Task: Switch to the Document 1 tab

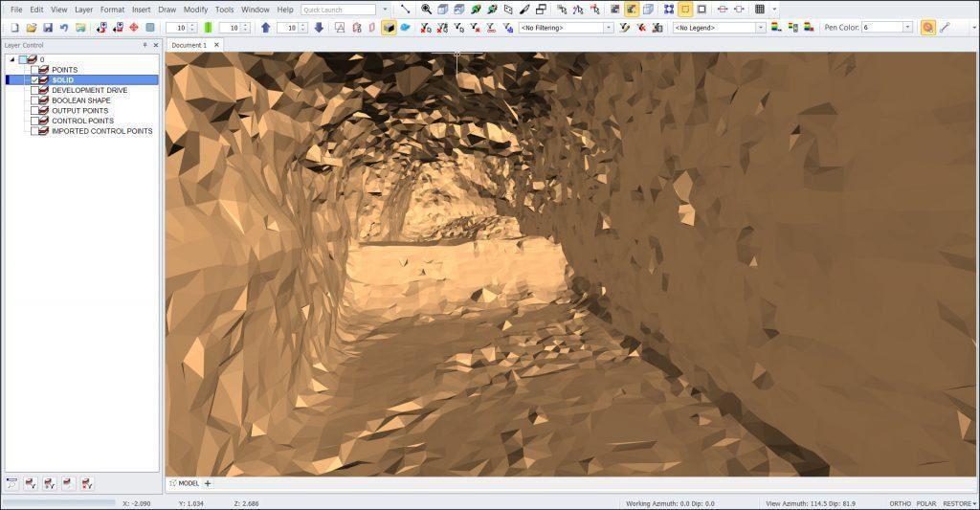Action: coord(189,45)
